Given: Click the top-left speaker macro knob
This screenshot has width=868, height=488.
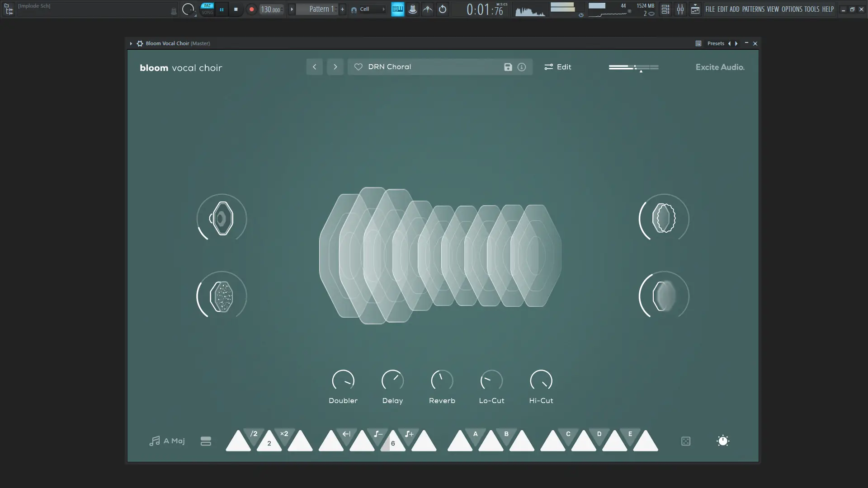Looking at the screenshot, I should coord(222,219).
